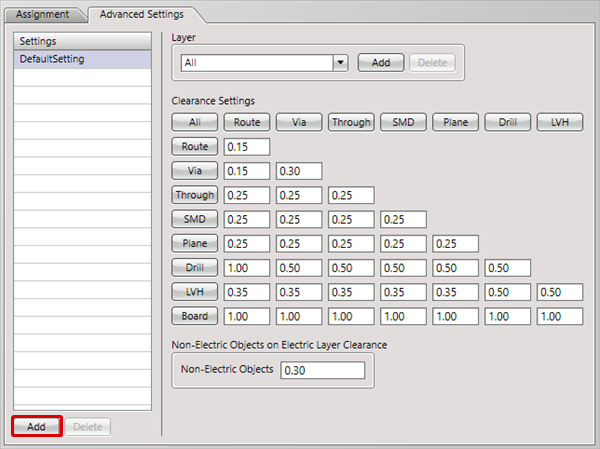The width and height of the screenshot is (600, 449).
Task: Click the Drill column header button
Action: (x=506, y=122)
